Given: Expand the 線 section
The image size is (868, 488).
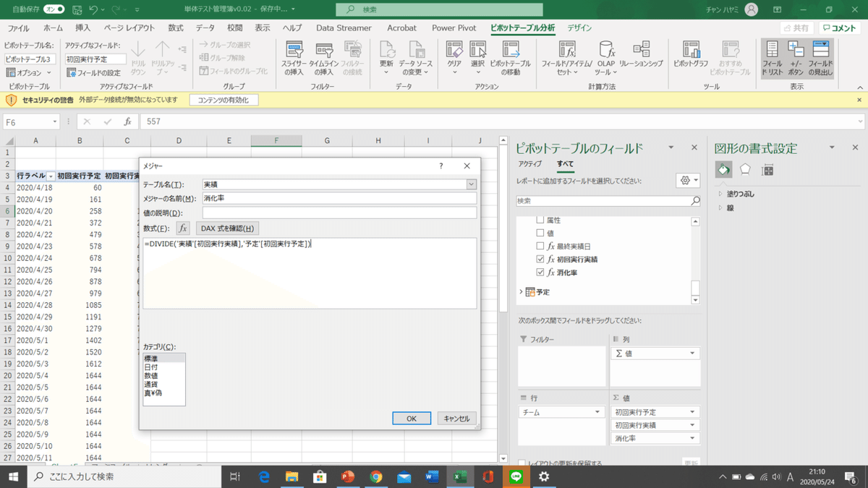Looking at the screenshot, I should click(720, 207).
